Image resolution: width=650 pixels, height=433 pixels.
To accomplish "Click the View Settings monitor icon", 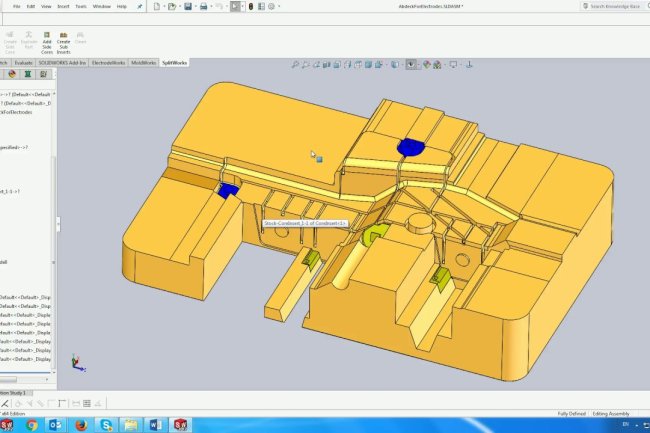I will 453,65.
